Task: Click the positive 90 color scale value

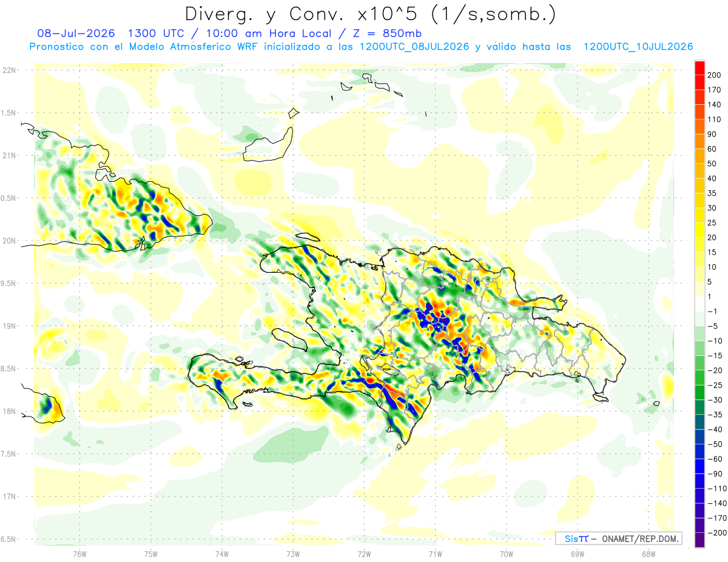Action: click(x=713, y=134)
